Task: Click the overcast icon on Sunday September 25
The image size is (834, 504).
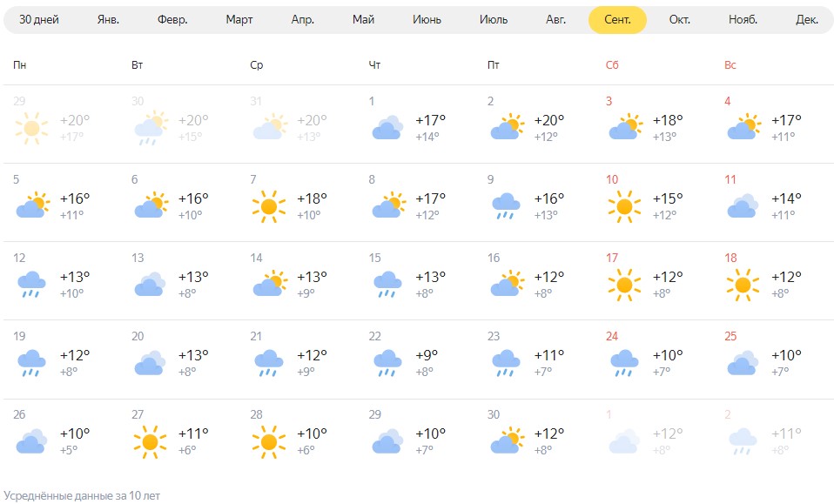Action: click(743, 363)
